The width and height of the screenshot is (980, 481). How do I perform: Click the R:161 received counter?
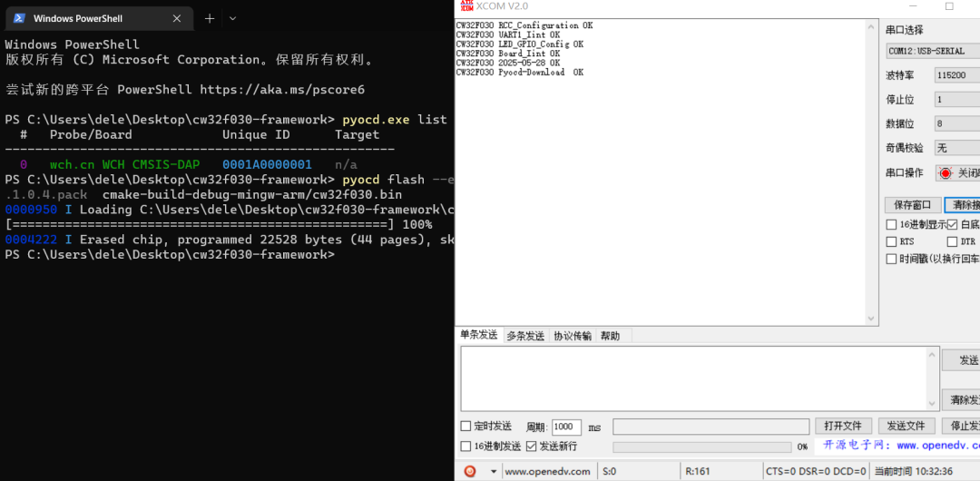pyautogui.click(x=698, y=472)
